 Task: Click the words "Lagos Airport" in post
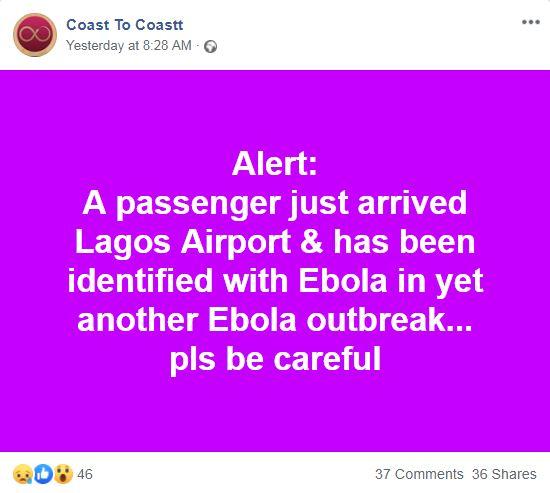click(x=182, y=242)
